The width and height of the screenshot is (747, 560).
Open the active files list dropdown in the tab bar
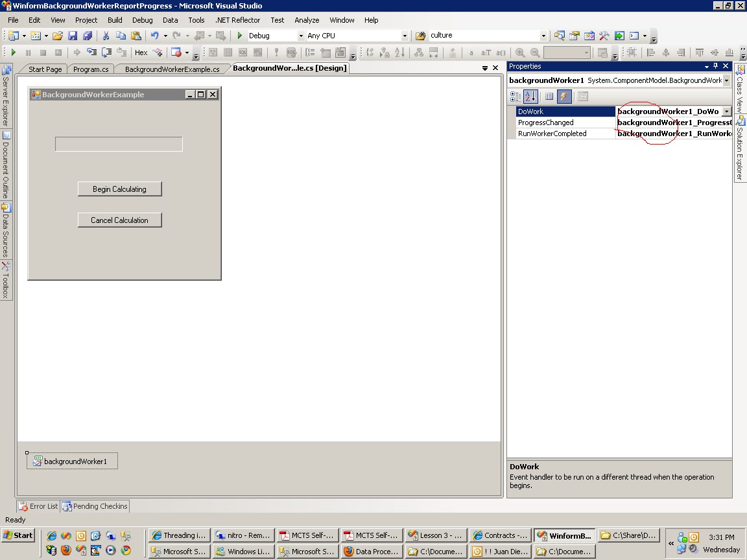[x=485, y=68]
